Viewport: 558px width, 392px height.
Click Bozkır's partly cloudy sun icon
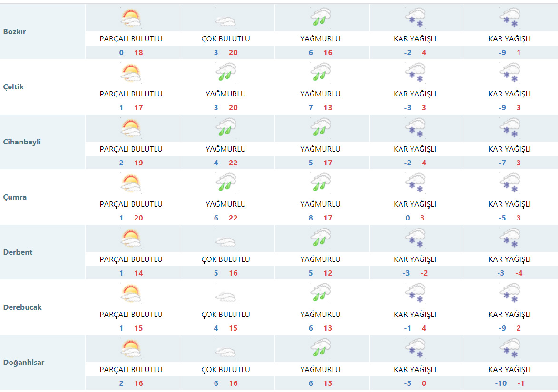(x=131, y=18)
